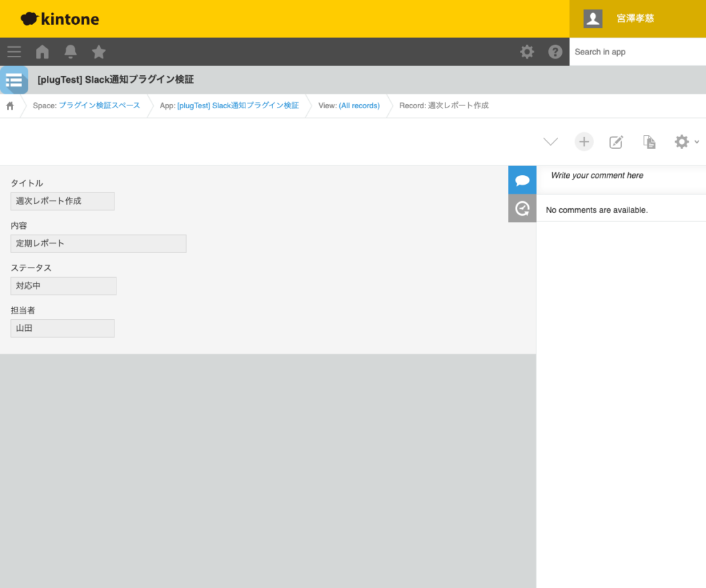Edit this record using the pencil icon
This screenshot has height=588, width=706.
click(616, 141)
